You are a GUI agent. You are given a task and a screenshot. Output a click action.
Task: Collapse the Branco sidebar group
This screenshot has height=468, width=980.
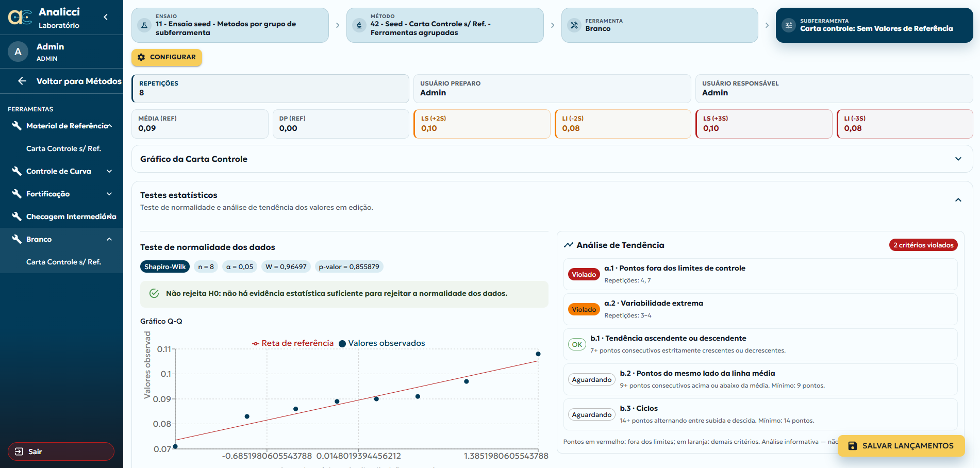coord(109,239)
